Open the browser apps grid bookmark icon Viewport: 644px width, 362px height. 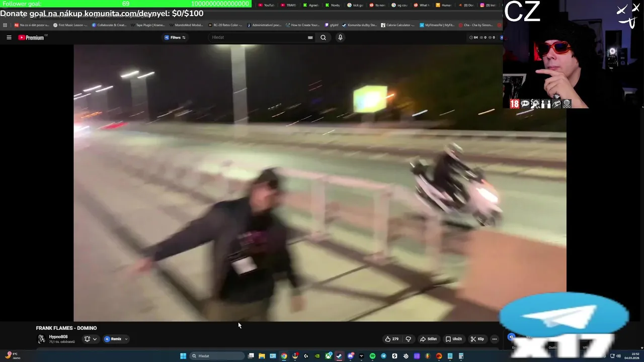pos(5,25)
